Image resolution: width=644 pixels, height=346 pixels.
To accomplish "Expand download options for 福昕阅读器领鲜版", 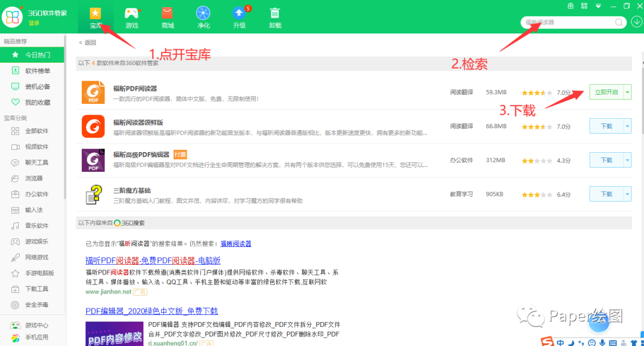I will pos(627,126).
